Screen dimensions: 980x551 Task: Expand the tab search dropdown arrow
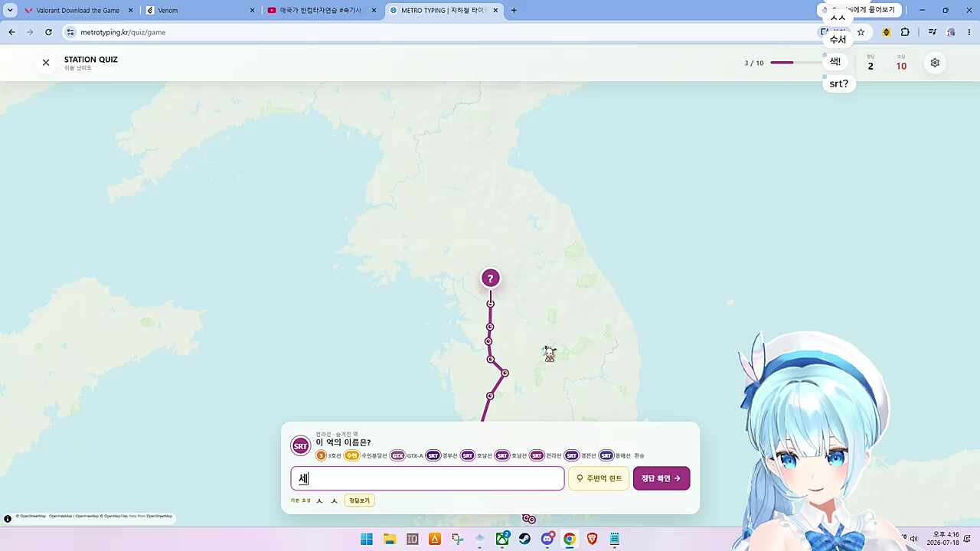(x=10, y=11)
